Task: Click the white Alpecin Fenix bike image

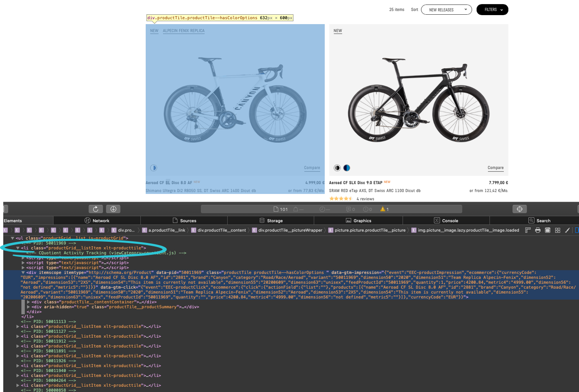Action: 235,100
